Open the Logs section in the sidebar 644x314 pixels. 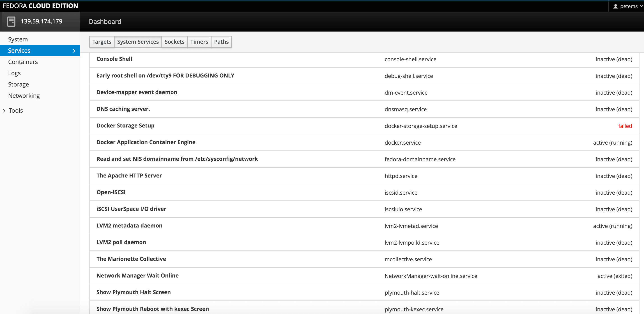coord(14,73)
